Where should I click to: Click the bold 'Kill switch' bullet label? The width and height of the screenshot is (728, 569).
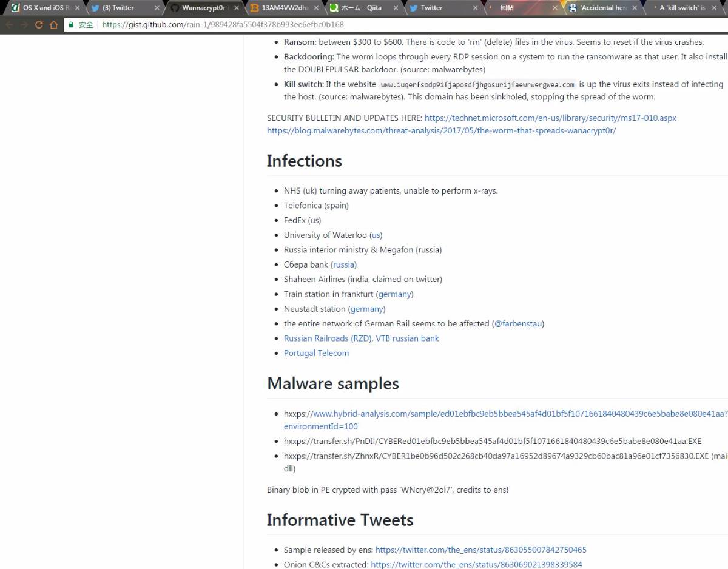tap(303, 84)
